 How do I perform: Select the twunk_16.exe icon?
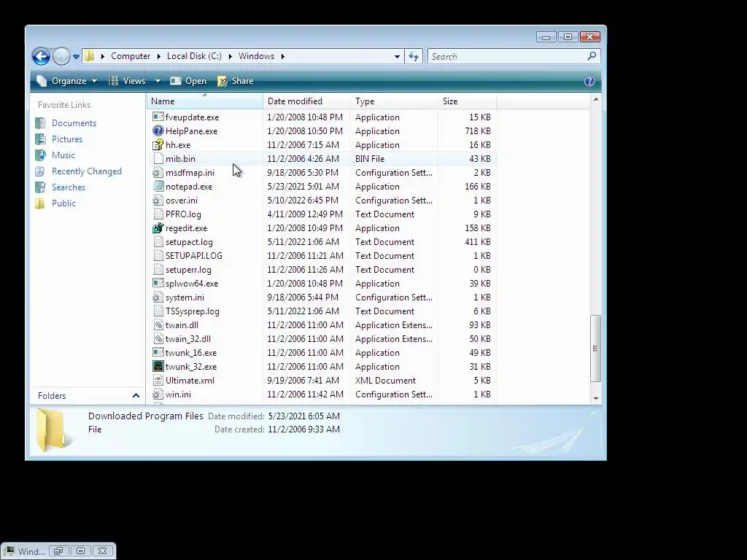[x=158, y=352]
